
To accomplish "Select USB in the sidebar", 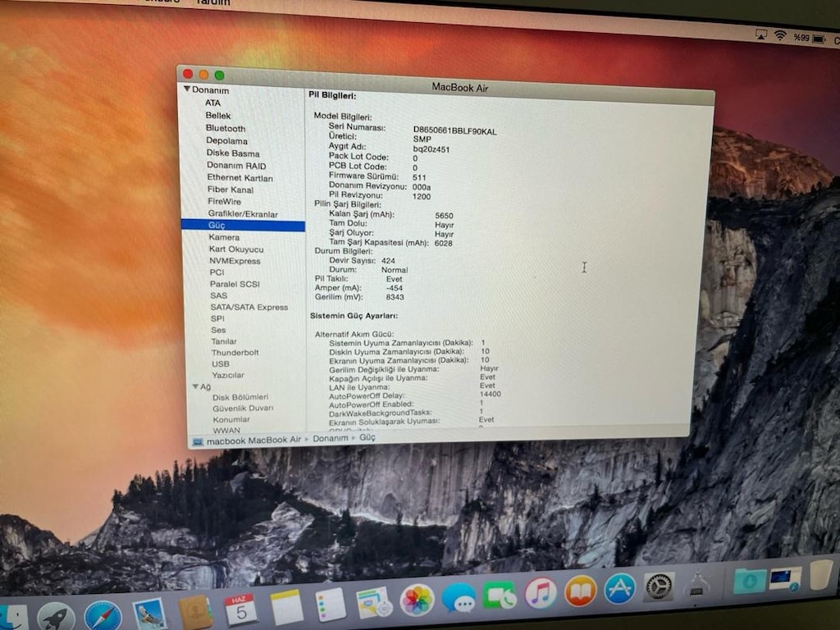I will pyautogui.click(x=220, y=363).
